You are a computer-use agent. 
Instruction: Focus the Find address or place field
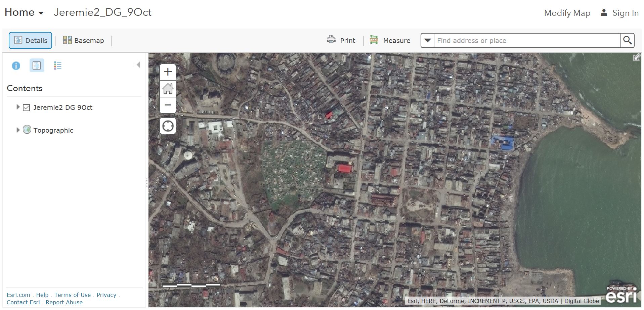tap(527, 40)
